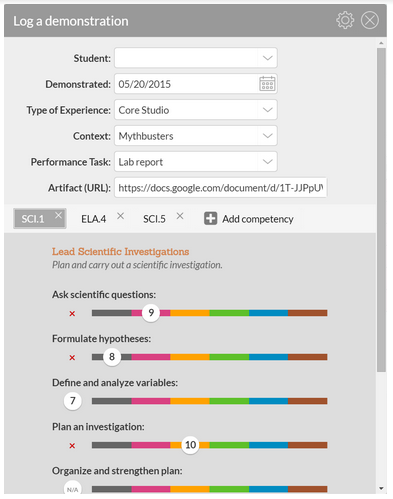This screenshot has height=499, width=393.
Task: Click the Mythbusters context value
Action: (x=146, y=136)
